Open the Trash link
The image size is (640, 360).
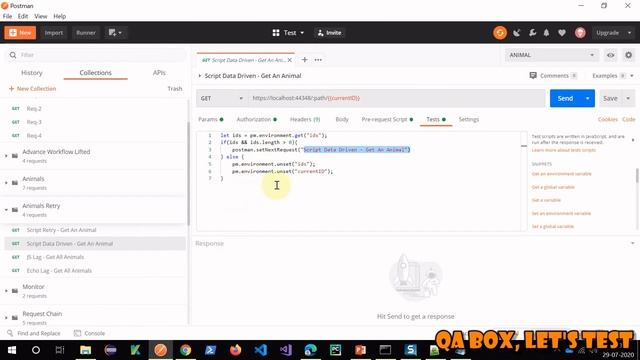[175, 89]
